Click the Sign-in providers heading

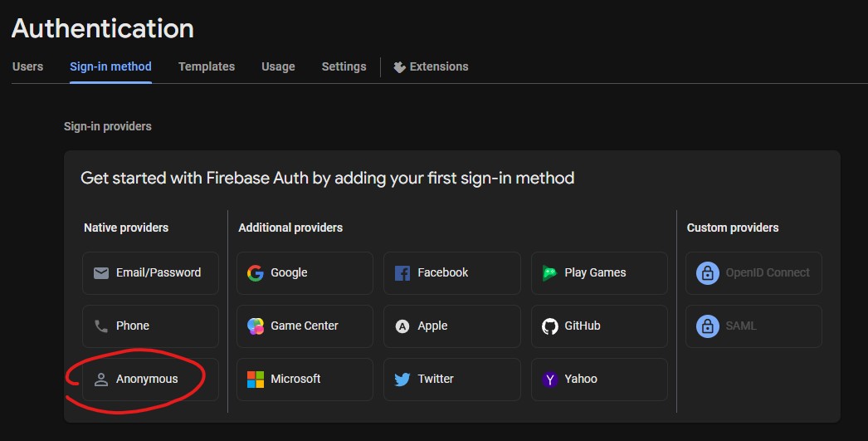[107, 126]
